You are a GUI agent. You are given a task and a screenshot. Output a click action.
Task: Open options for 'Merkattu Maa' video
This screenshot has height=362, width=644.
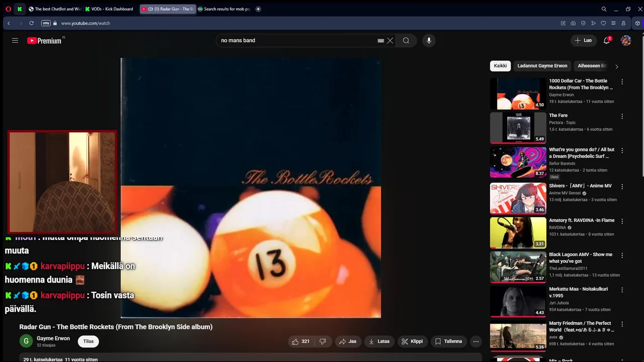[622, 290]
